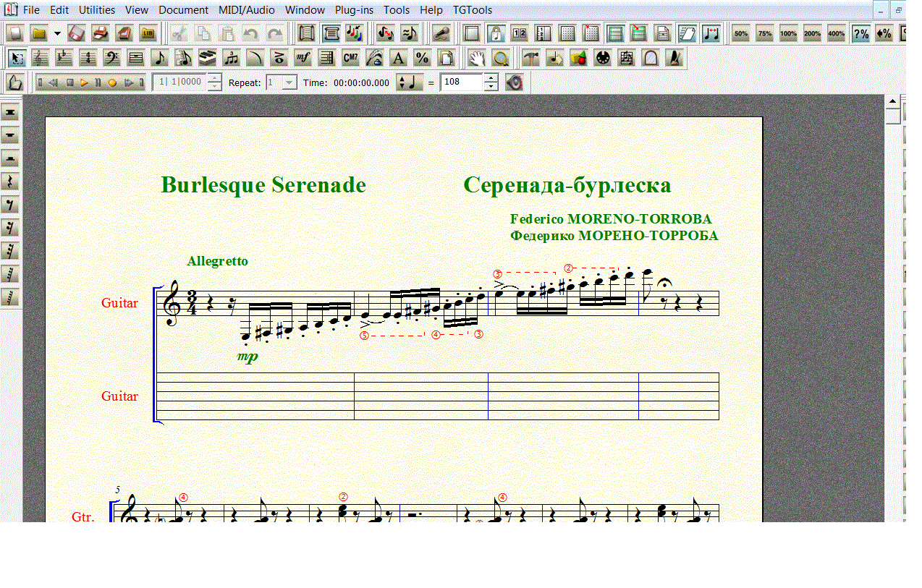Toggle the Selection tool arrow
The image size is (922, 588).
click(x=17, y=59)
